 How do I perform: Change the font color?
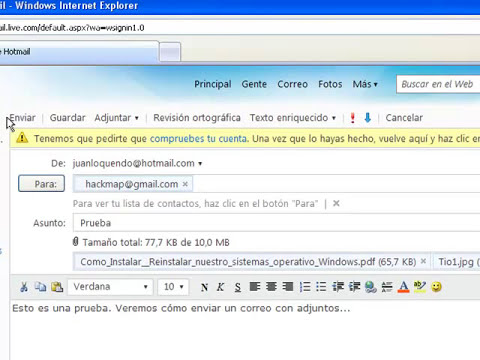[403, 287]
